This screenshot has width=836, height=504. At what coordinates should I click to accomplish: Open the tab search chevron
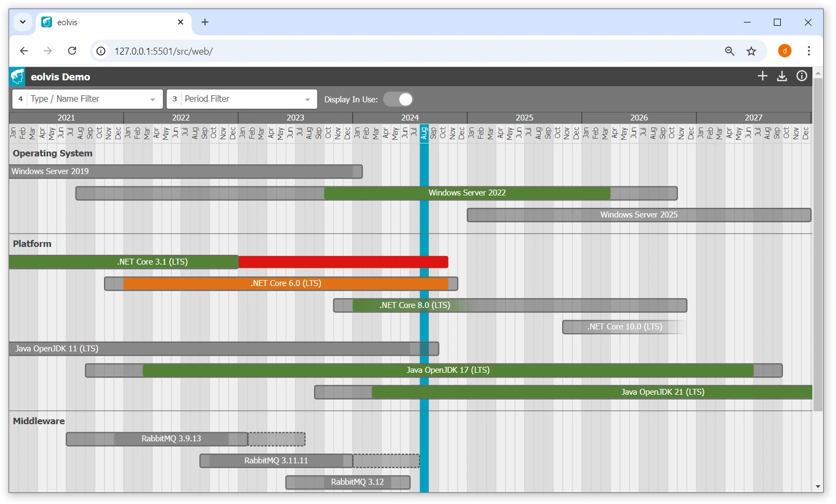(x=23, y=22)
